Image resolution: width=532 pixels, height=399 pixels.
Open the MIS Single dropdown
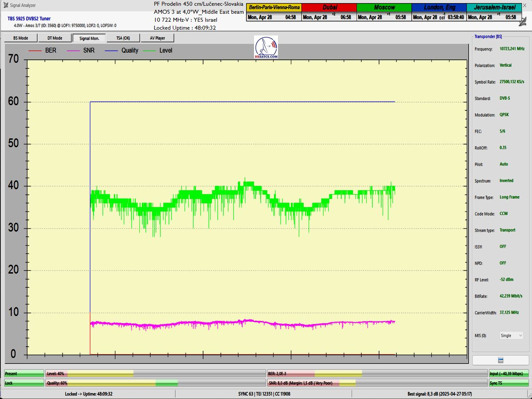point(511,336)
